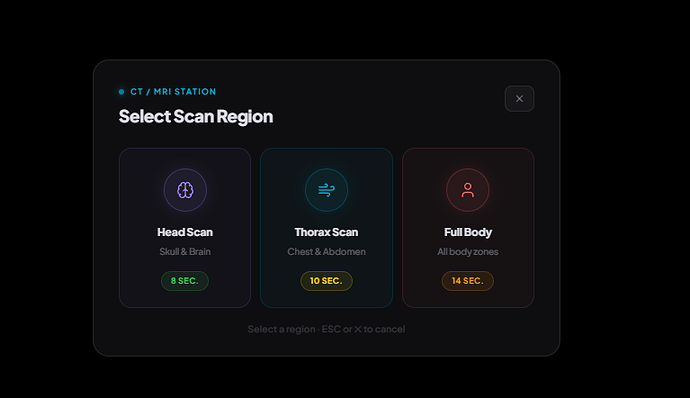690x398 pixels.
Task: Click the Chest & Abdomen subtitle
Action: (x=327, y=252)
